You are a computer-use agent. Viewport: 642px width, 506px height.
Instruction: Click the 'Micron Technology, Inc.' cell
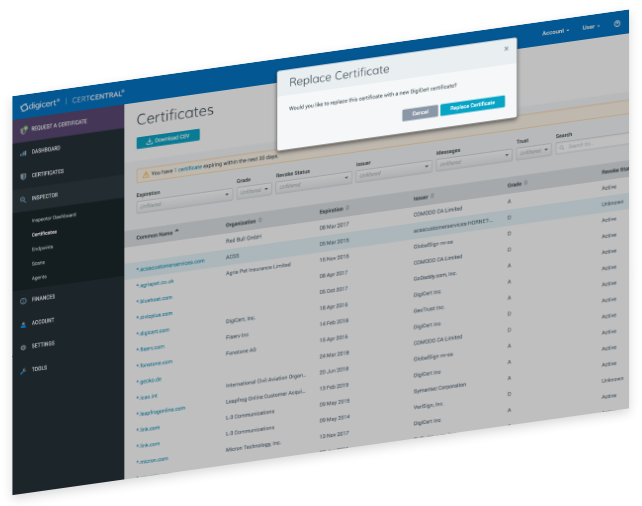(x=253, y=446)
